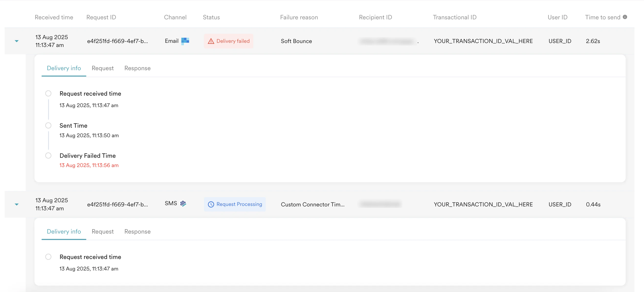The width and height of the screenshot is (644, 292).
Task: Click the Custom Connector Tim... failure reason
Action: click(312, 204)
